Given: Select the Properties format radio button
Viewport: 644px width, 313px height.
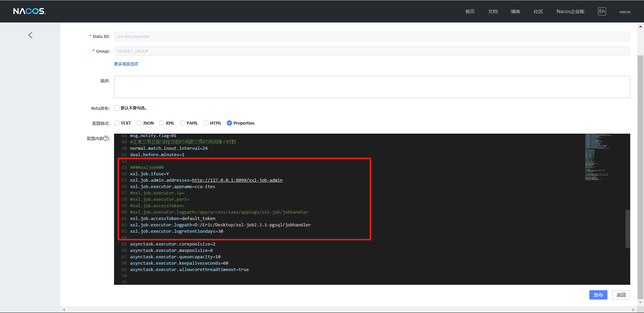Looking at the screenshot, I should pyautogui.click(x=229, y=123).
